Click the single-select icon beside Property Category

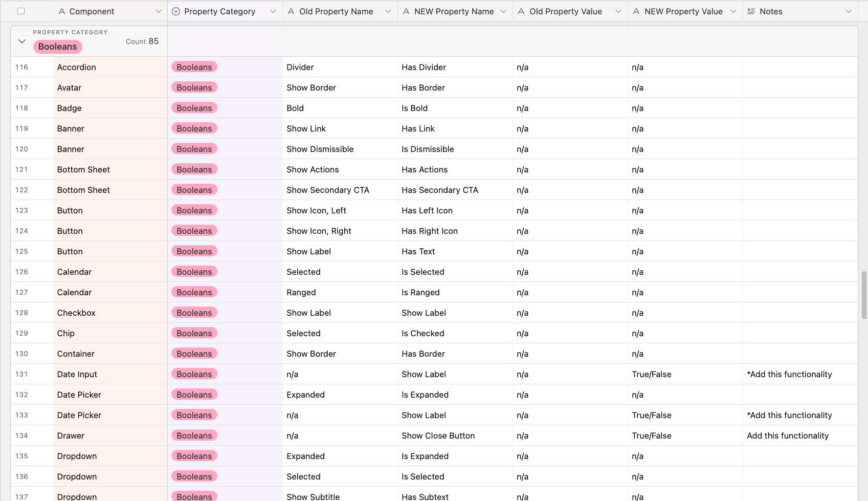pyautogui.click(x=176, y=11)
